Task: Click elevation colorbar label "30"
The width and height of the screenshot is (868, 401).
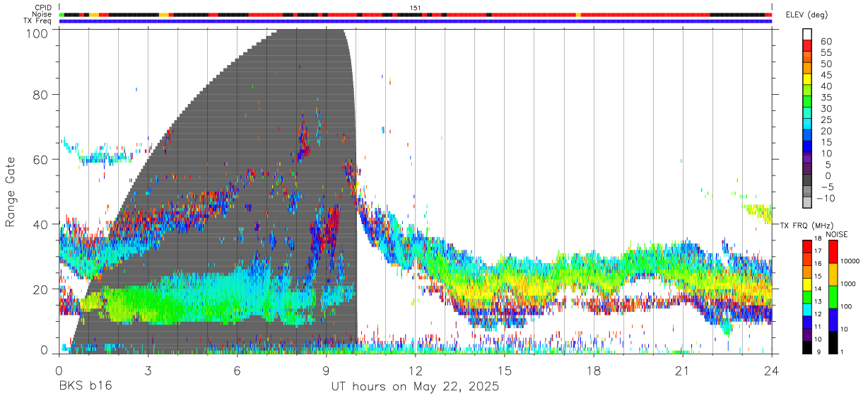Action: tap(826, 109)
